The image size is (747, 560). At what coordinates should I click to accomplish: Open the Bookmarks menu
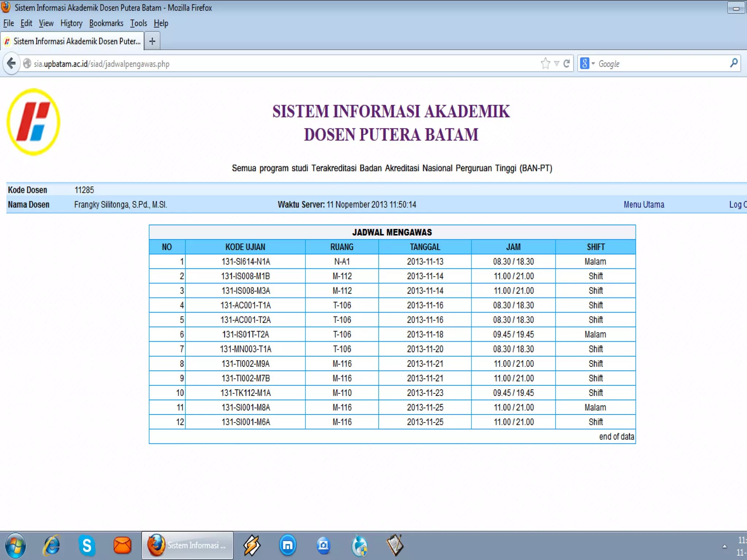tap(106, 23)
